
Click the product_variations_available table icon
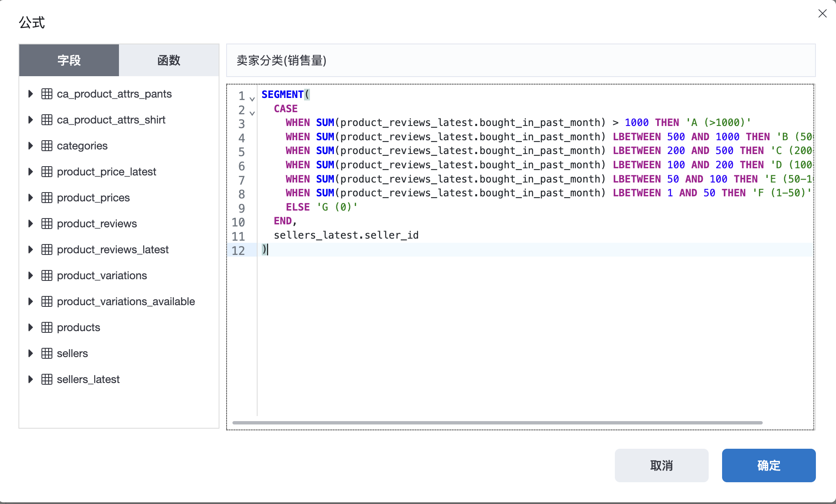click(47, 301)
